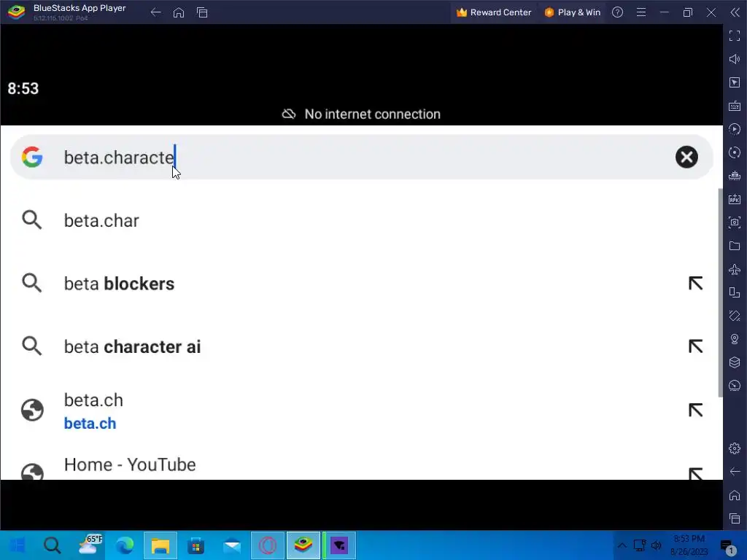Open the notification center icon
Image resolution: width=747 pixels, height=560 pixels.
(727, 547)
